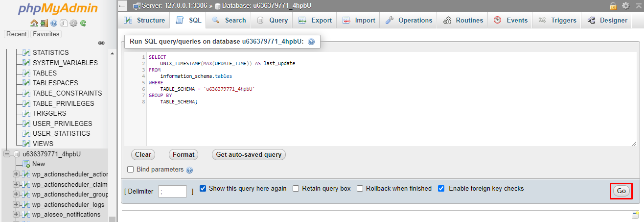644x222 pixels.
Task: Check the Retain query box option
Action: pos(296,188)
